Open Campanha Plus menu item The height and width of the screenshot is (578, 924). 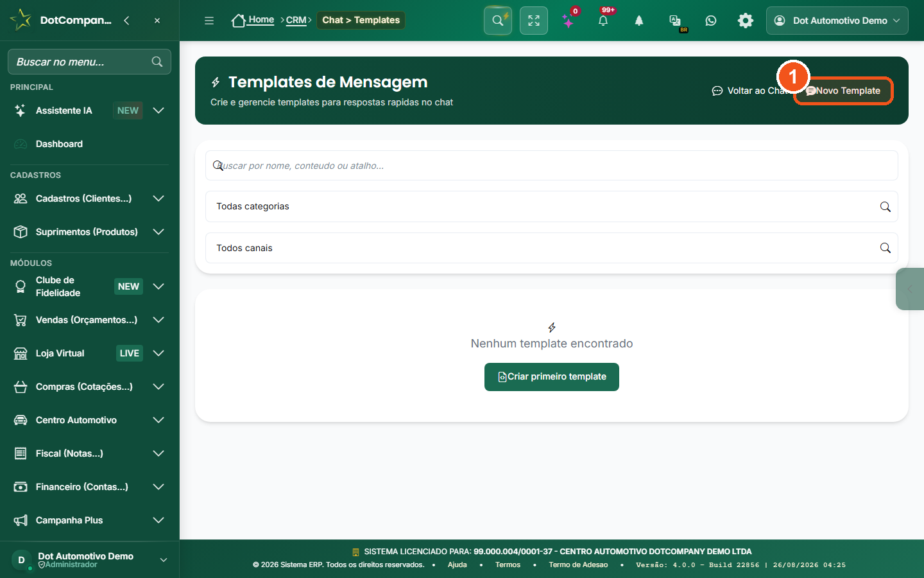(x=69, y=520)
